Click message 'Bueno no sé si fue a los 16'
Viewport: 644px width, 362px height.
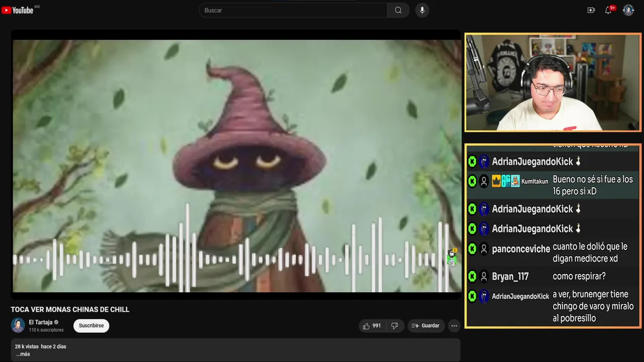pos(593,186)
